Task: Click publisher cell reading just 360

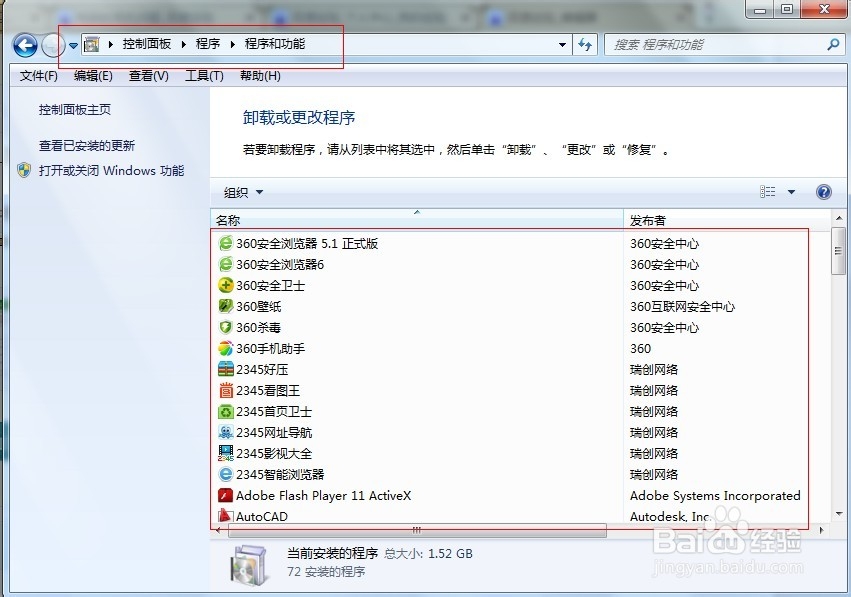Action: (640, 348)
